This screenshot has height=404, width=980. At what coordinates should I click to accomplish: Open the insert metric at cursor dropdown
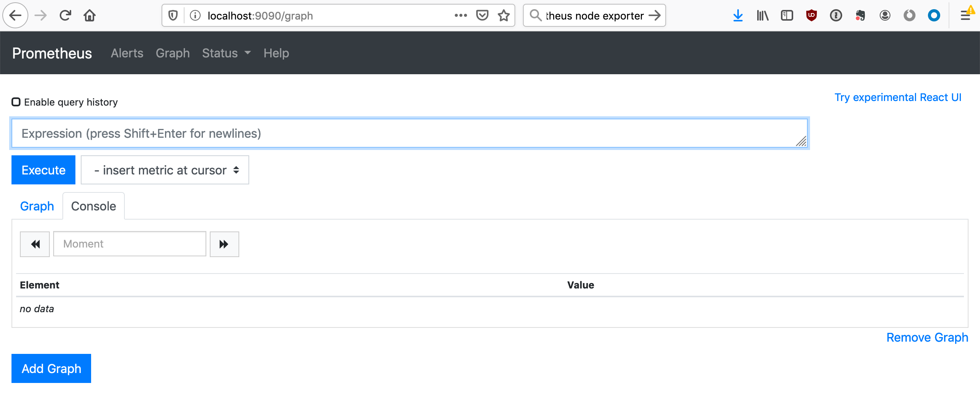(x=165, y=170)
